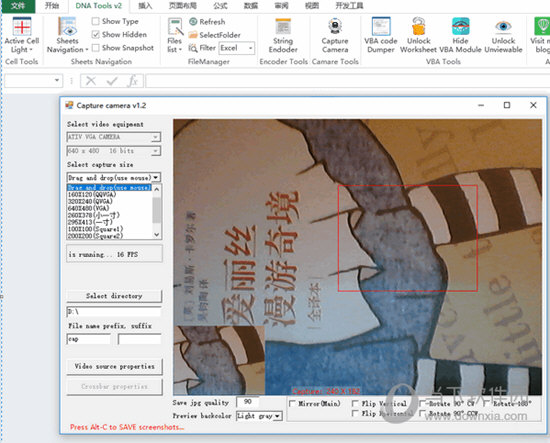
Task: Select the DNA Tools v2 tab
Action: coord(99,6)
